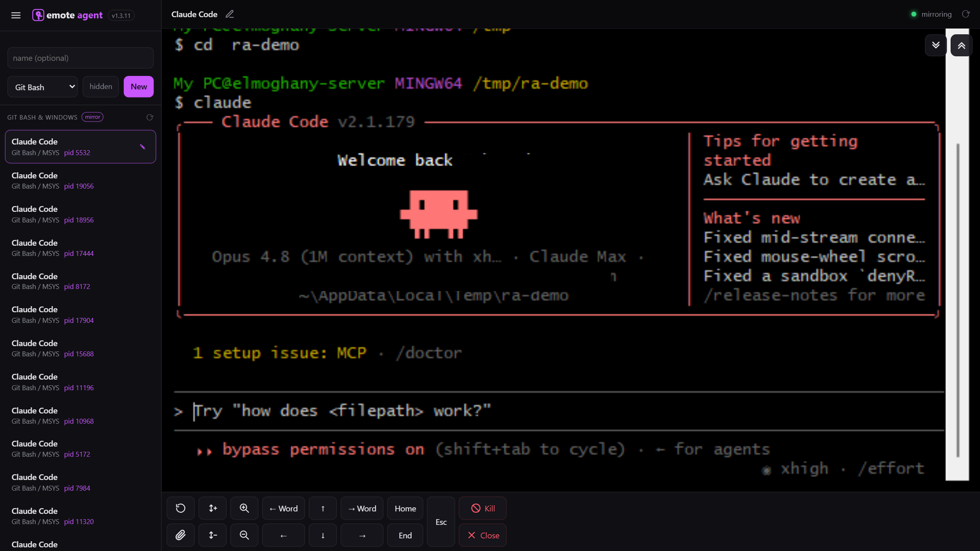Attach a file with the paperclip button
Viewport: 980px width, 551px height.
(x=180, y=535)
